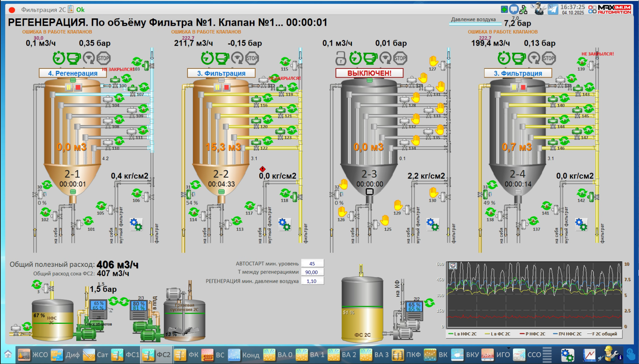Image resolution: width=639 pixels, height=364 pixels.
Task: Click the padlock icon above filter 2-3
Action: pos(341,58)
